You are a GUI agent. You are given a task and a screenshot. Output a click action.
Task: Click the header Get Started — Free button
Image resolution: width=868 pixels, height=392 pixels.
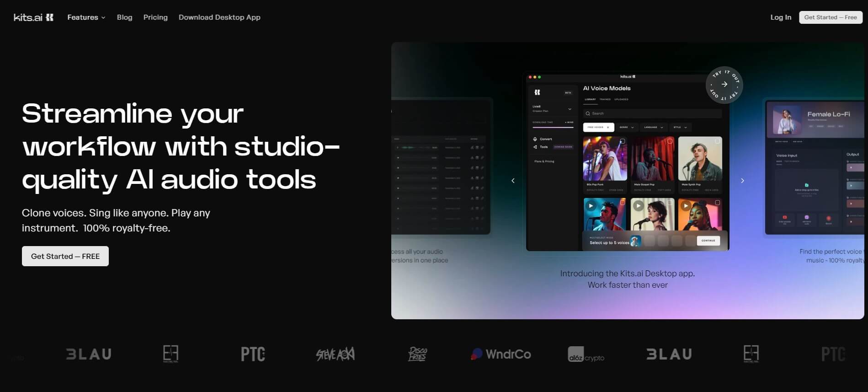[x=831, y=17]
